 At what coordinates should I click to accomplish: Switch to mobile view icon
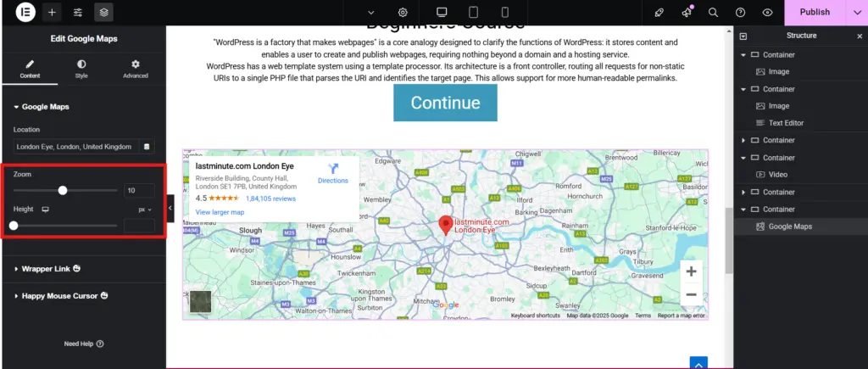tap(505, 12)
